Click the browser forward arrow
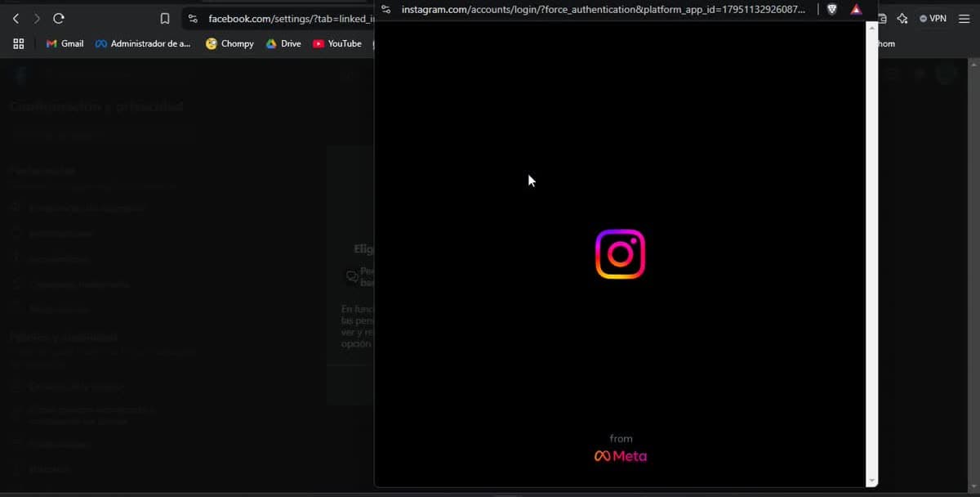980x497 pixels. coord(37,18)
